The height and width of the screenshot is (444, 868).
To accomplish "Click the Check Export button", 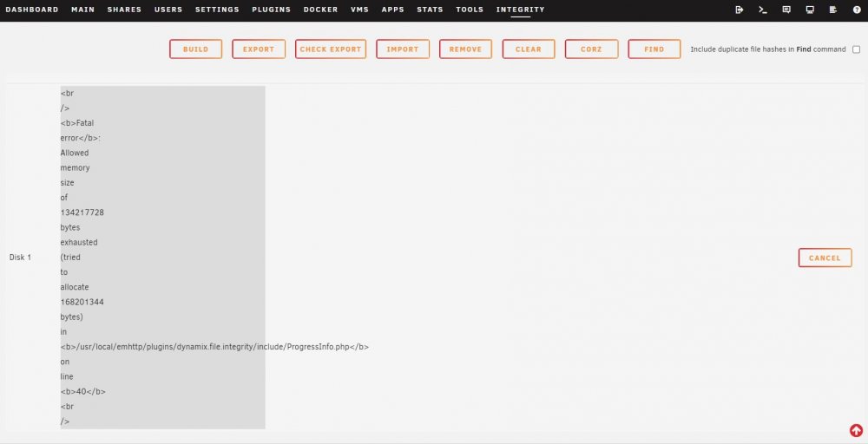I will pyautogui.click(x=331, y=49).
